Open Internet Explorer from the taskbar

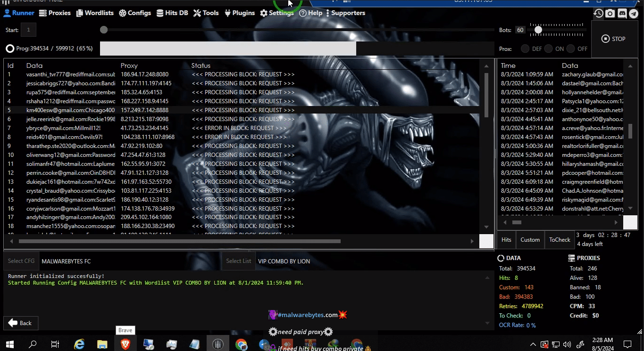tap(79, 344)
